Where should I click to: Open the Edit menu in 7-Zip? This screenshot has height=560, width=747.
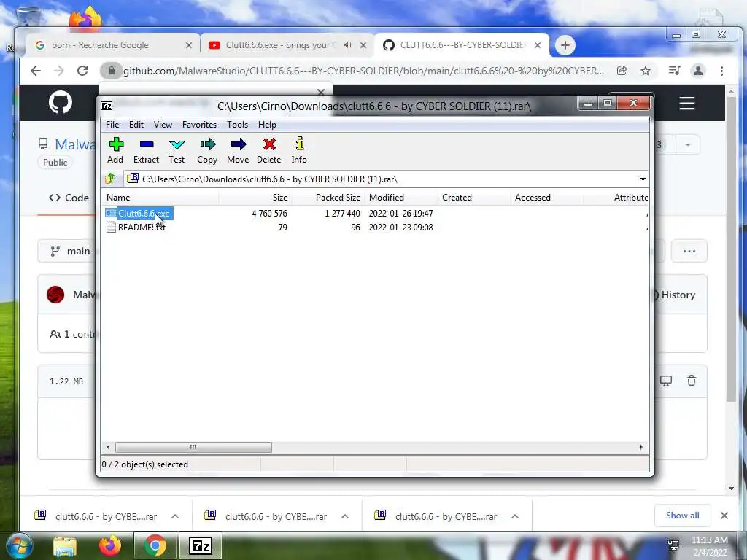click(x=136, y=124)
